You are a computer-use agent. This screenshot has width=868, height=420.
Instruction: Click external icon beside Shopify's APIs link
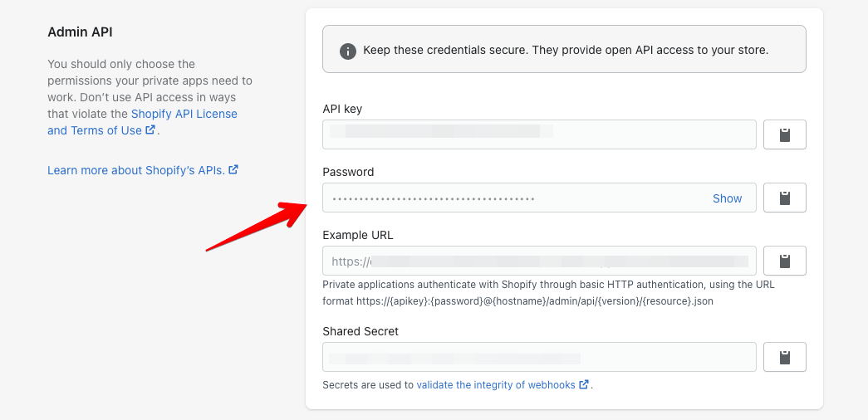point(233,169)
